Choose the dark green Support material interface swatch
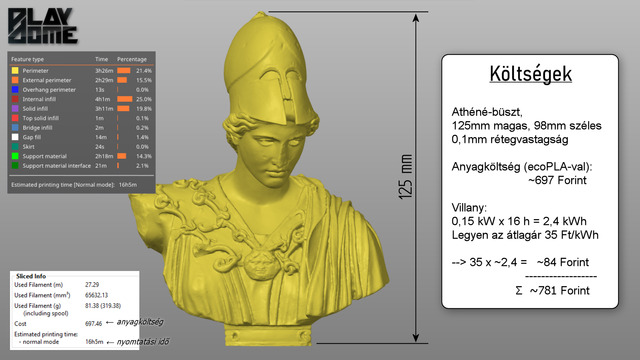The image size is (640, 360). 15,166
